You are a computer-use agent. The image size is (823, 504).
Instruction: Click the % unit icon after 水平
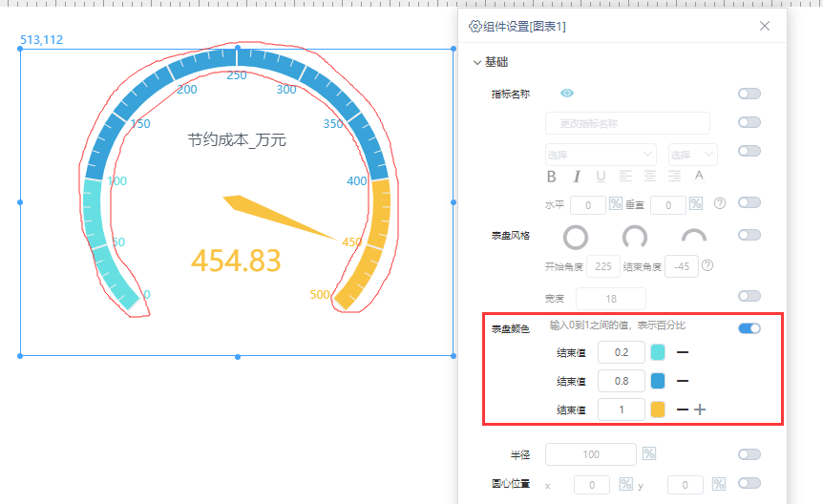pos(615,203)
